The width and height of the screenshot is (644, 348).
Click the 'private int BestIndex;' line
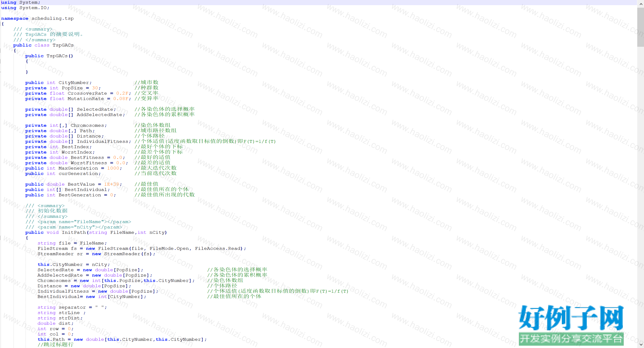[x=58, y=147]
